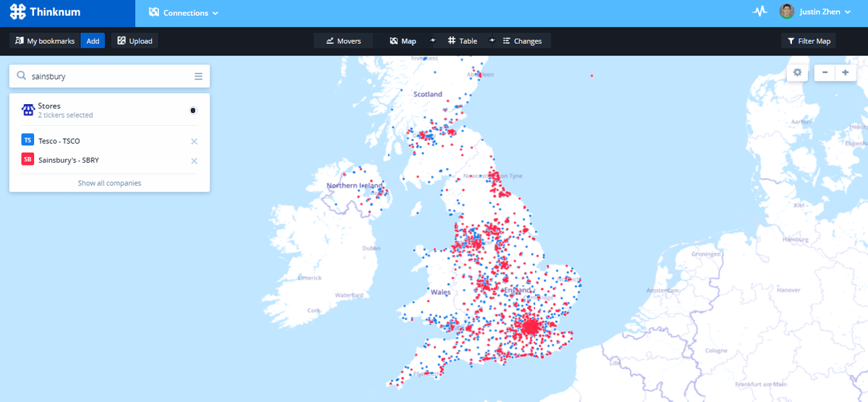Open the Connections dropdown

[x=183, y=13]
